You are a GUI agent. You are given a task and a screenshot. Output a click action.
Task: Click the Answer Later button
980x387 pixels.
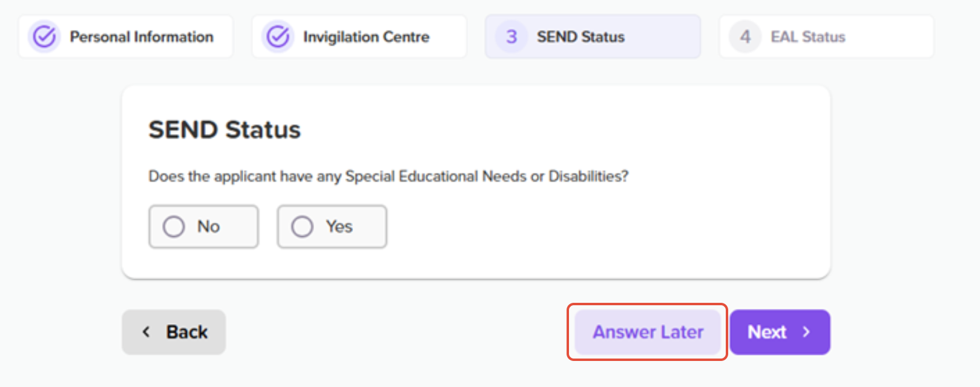click(648, 332)
